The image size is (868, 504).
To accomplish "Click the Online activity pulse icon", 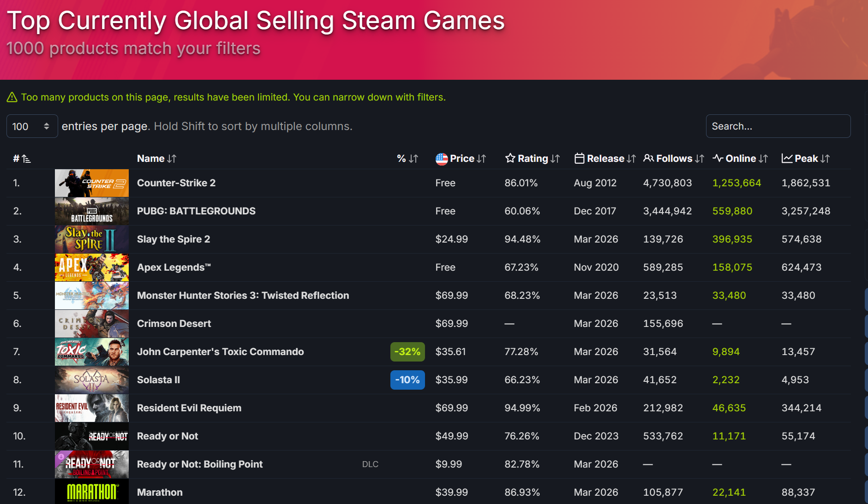I will (718, 158).
